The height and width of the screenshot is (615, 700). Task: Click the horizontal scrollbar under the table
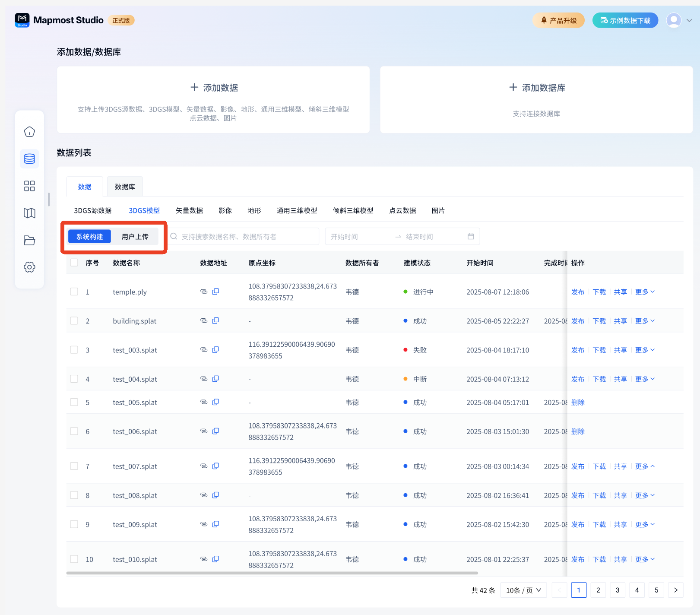point(272,573)
